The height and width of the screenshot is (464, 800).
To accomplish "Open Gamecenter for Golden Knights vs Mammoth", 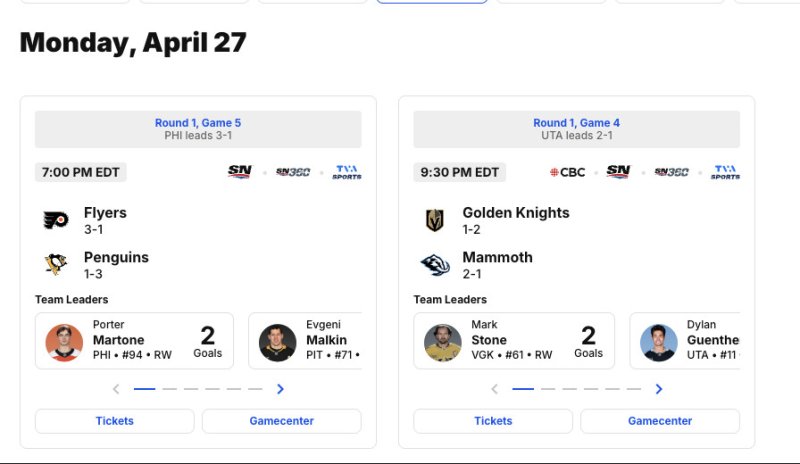I will pyautogui.click(x=660, y=421).
